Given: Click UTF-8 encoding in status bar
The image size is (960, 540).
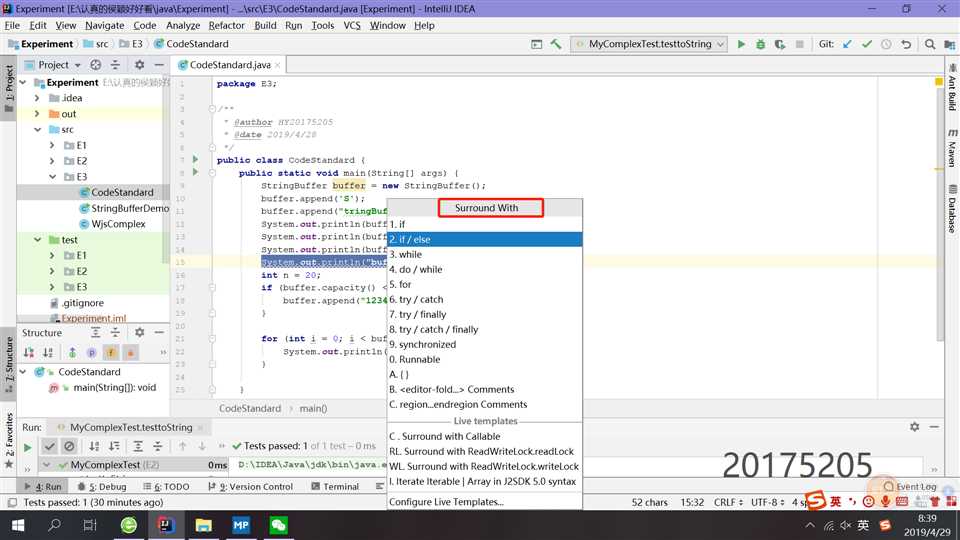Looking at the screenshot, I should point(768,502).
